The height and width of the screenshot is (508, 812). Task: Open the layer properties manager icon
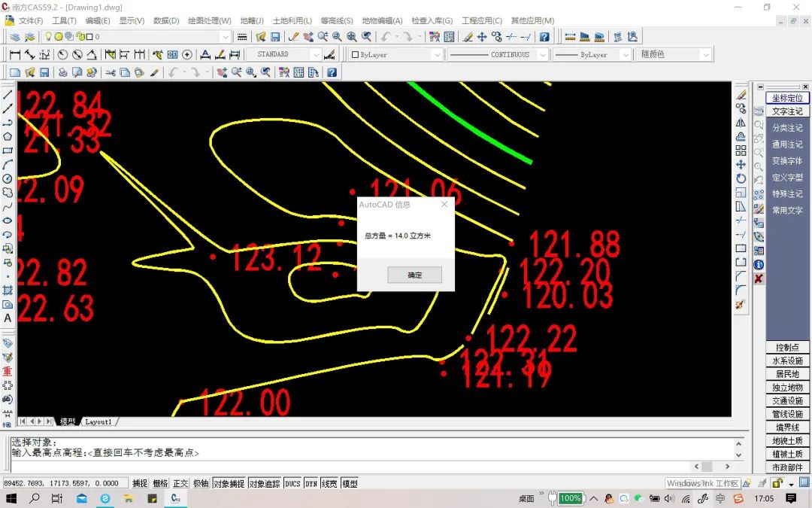(x=15, y=37)
